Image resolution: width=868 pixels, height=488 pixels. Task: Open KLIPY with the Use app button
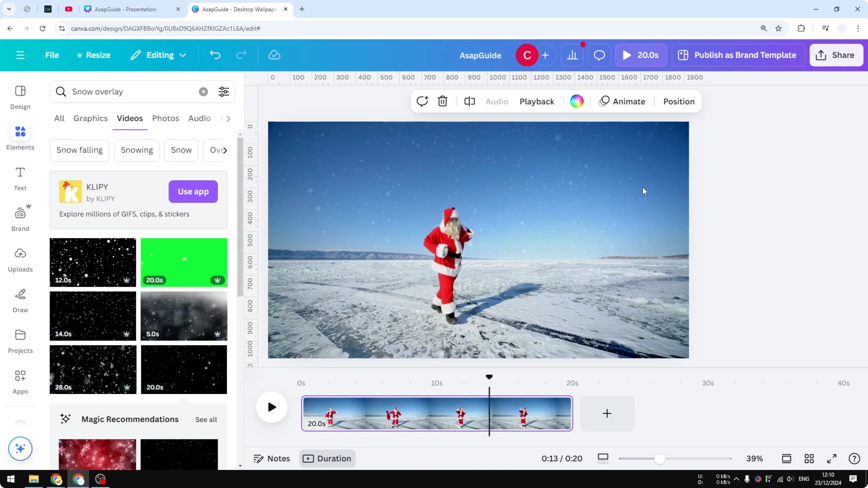click(x=193, y=191)
